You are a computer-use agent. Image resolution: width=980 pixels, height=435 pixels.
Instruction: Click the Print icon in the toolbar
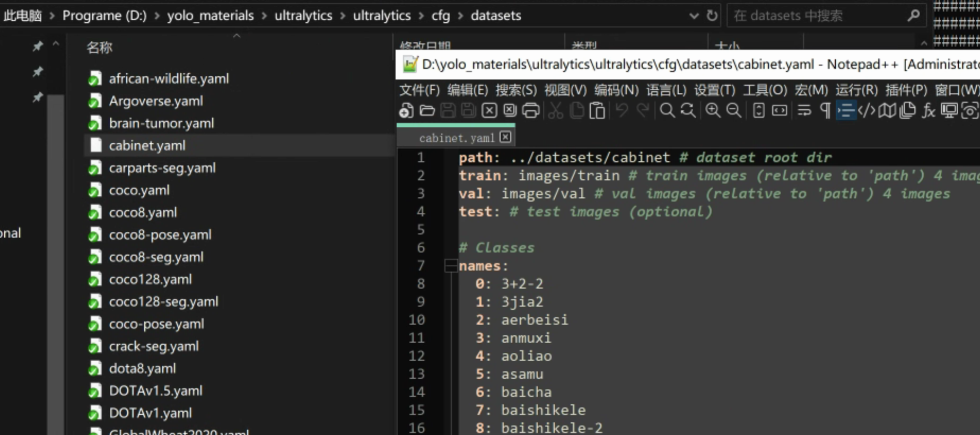click(x=530, y=110)
